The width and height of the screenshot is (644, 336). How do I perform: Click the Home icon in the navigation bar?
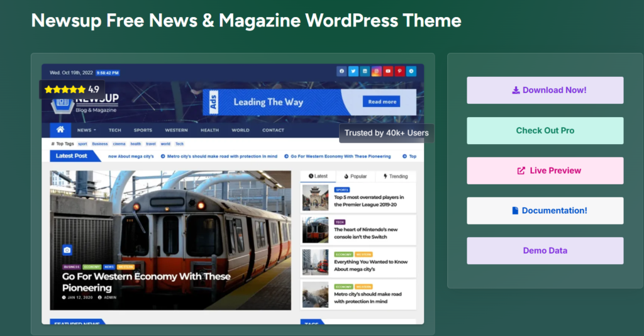click(60, 130)
